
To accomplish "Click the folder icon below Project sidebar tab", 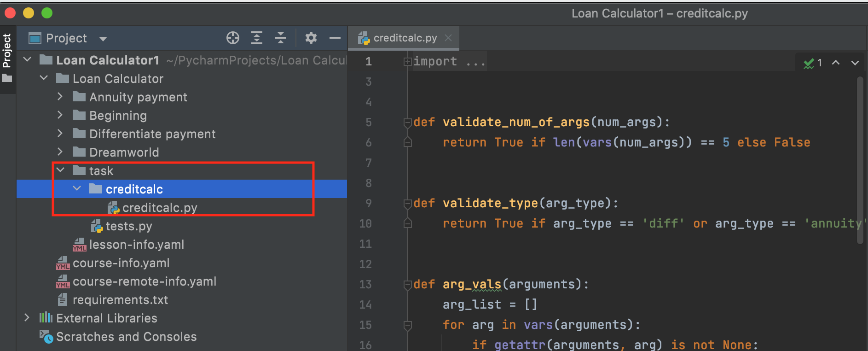I will point(7,78).
